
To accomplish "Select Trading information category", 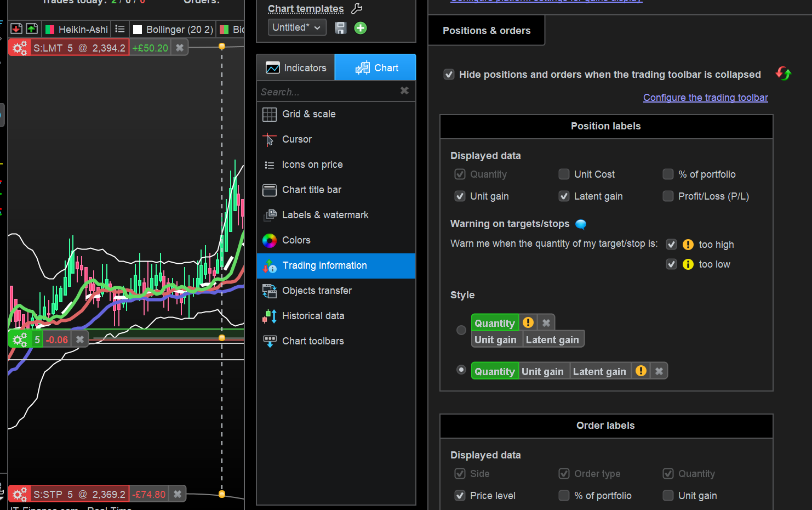I will pos(336,265).
